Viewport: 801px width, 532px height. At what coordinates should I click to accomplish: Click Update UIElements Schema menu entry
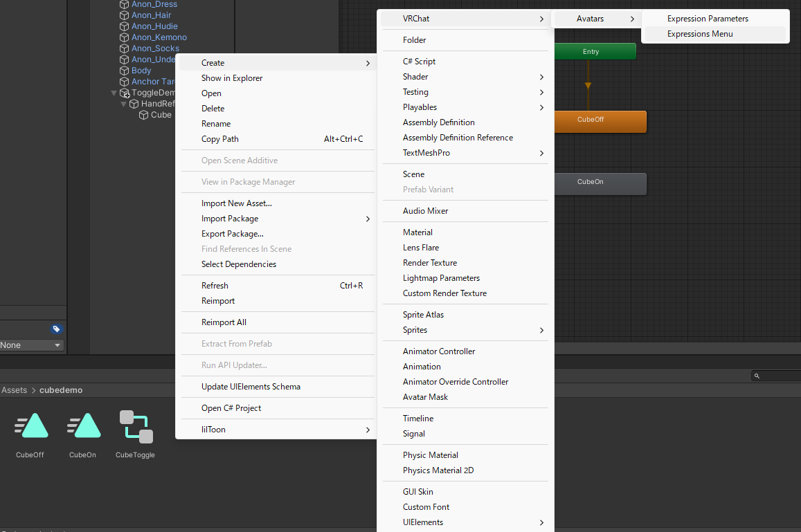[x=278, y=387]
